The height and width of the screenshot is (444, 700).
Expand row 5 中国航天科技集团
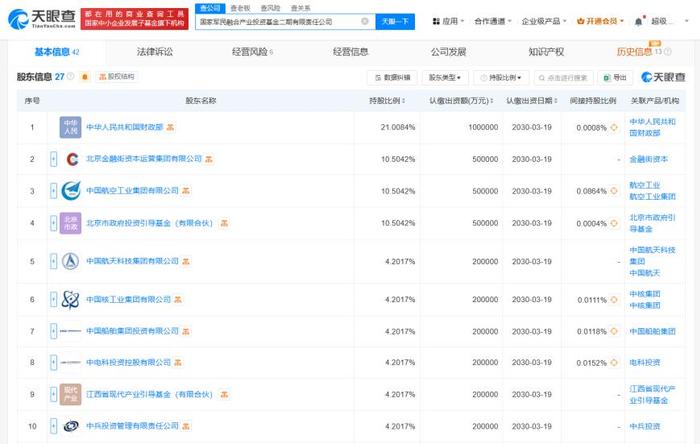point(54,261)
